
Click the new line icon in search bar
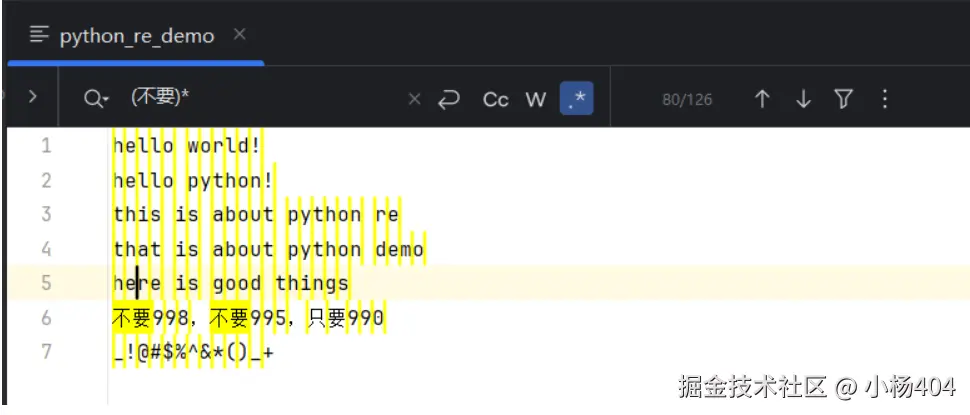click(450, 98)
